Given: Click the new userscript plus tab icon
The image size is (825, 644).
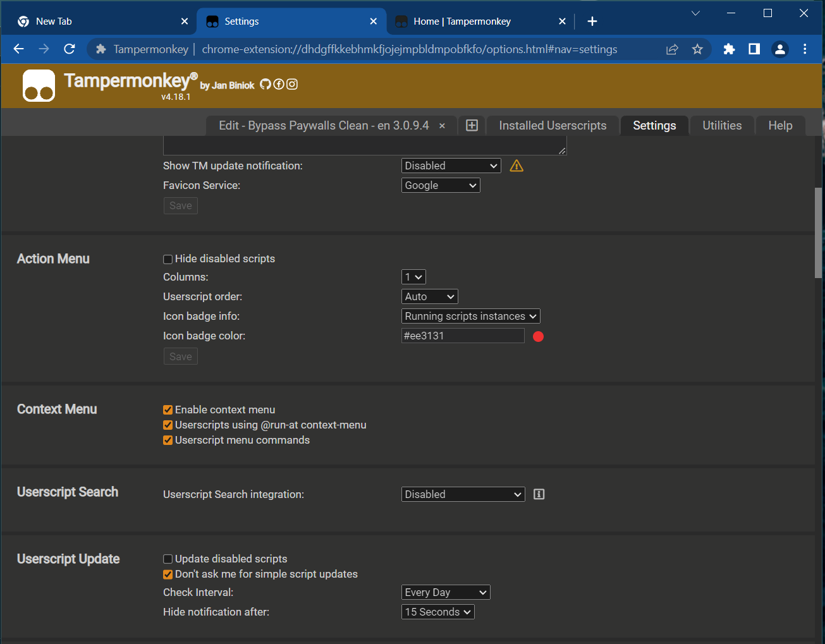Looking at the screenshot, I should [x=472, y=125].
